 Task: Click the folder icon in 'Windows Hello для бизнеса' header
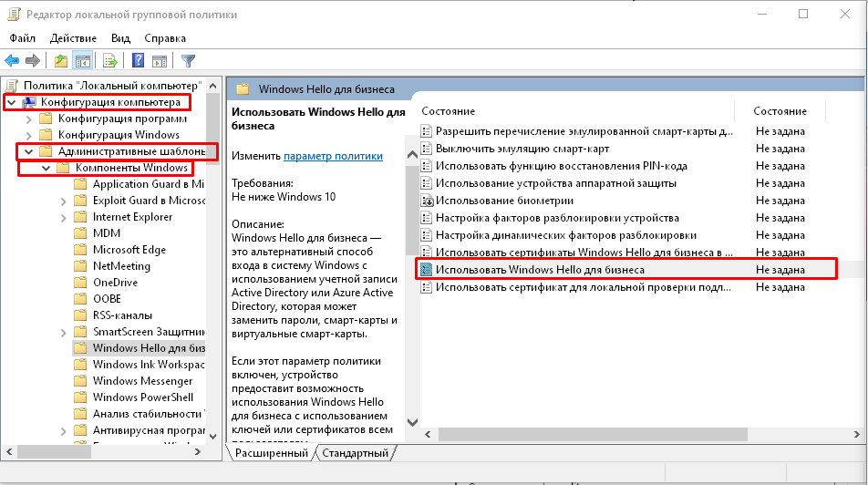[x=243, y=89]
